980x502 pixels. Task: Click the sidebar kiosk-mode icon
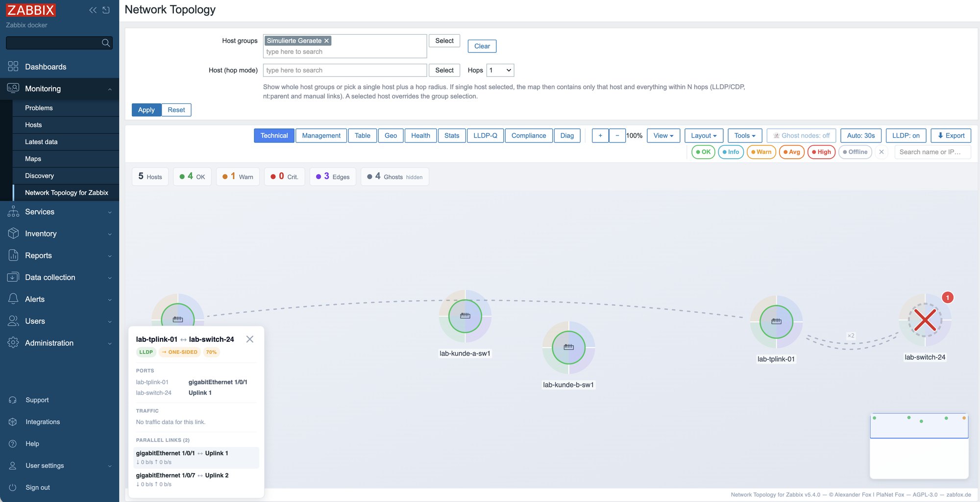click(106, 10)
